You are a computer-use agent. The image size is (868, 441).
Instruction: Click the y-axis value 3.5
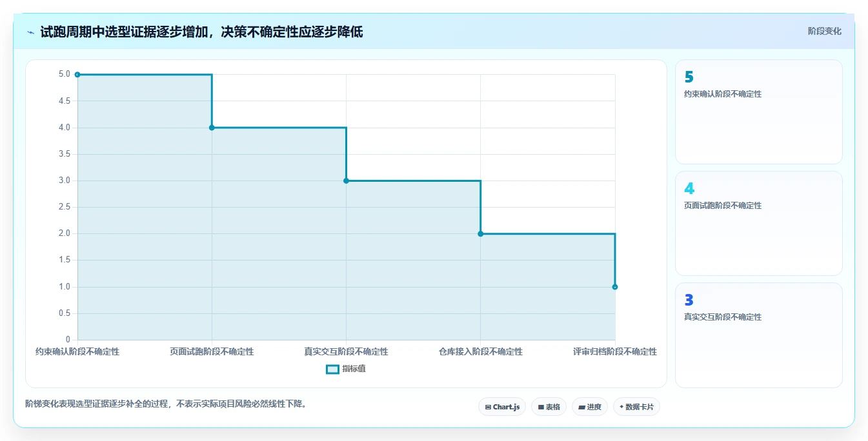[x=64, y=154]
